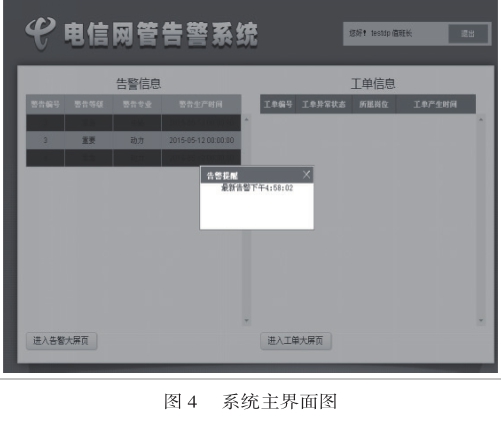Sort by 警告专业 column header
The height and width of the screenshot is (422, 501).
click(137, 104)
